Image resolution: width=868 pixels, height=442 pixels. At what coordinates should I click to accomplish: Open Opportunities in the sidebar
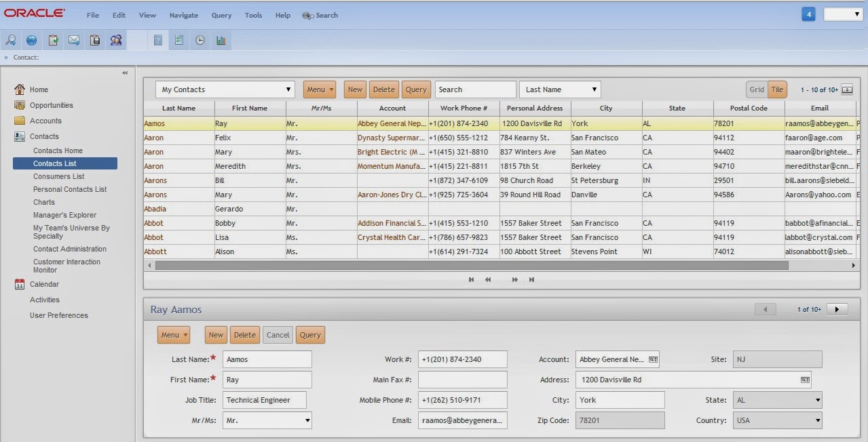[51, 105]
